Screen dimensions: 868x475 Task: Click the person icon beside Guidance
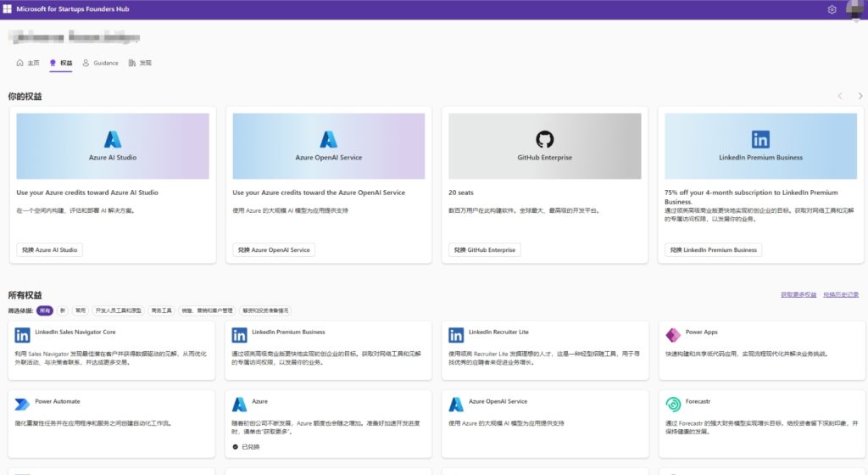coord(86,63)
